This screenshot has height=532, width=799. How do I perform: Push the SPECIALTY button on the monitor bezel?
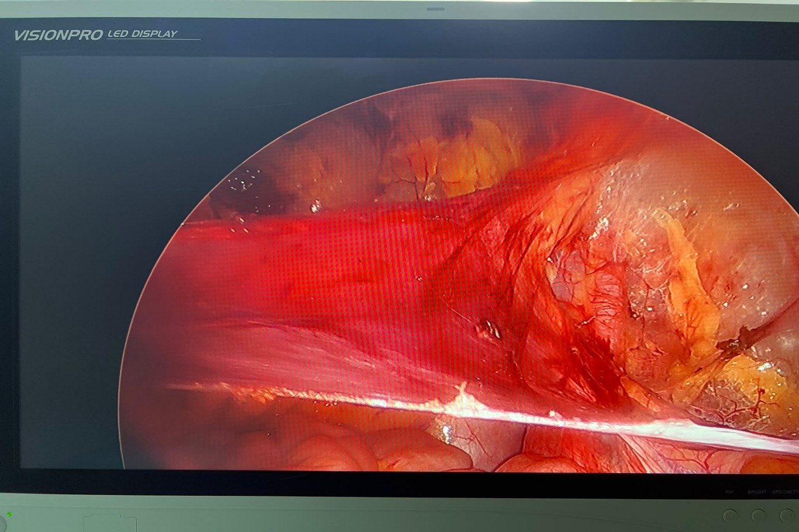click(787, 516)
